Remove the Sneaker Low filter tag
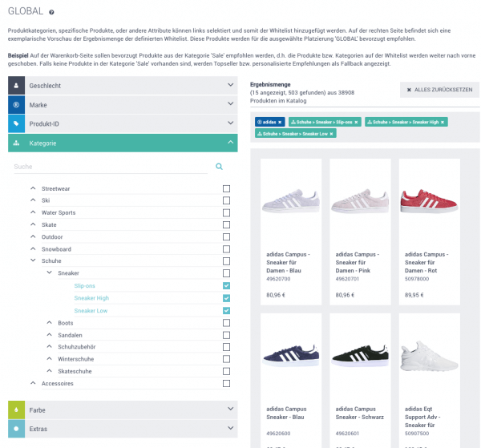The width and height of the screenshot is (481, 448). pos(331,134)
